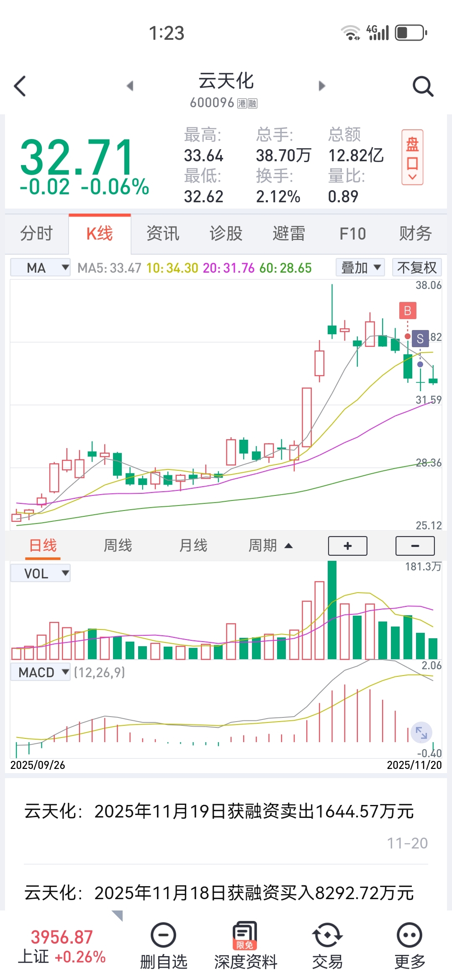Image resolution: width=452 pixels, height=980 pixels.
Task: Tap the fullscreen expand chart icon
Action: [x=421, y=733]
